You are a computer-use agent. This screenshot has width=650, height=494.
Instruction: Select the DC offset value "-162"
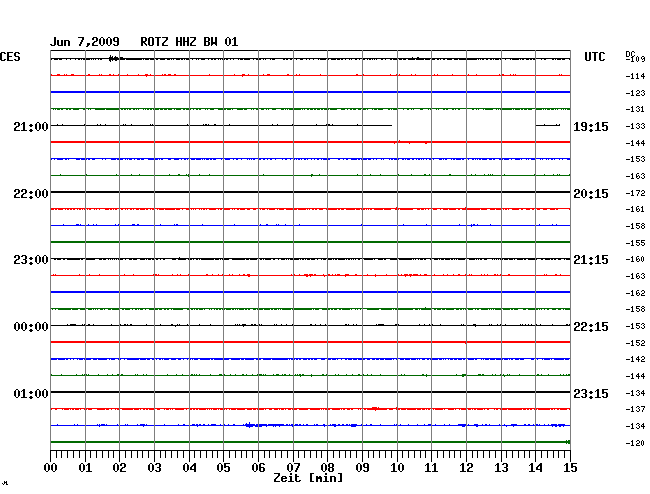pyautogui.click(x=635, y=293)
